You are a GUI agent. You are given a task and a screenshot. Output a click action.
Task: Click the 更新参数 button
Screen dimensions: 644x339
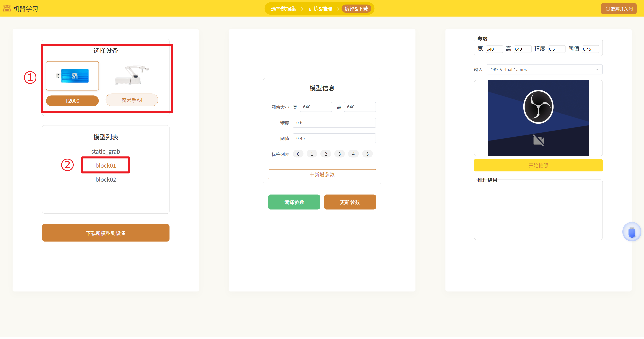click(350, 202)
